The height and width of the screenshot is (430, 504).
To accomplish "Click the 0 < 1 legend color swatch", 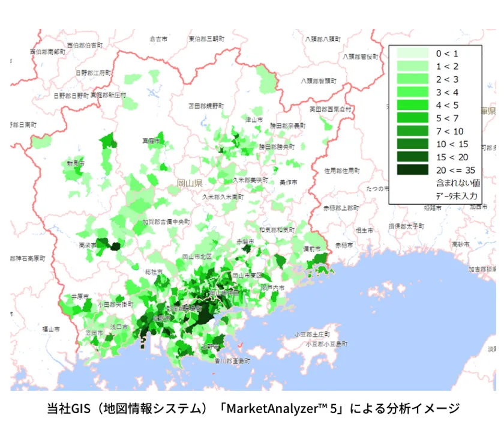I will [413, 53].
